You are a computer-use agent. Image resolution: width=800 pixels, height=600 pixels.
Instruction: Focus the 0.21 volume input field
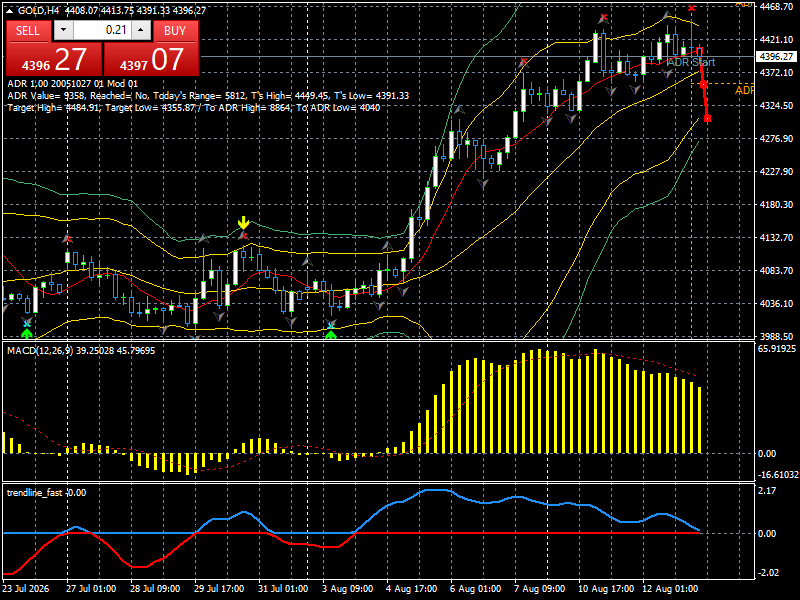point(102,30)
